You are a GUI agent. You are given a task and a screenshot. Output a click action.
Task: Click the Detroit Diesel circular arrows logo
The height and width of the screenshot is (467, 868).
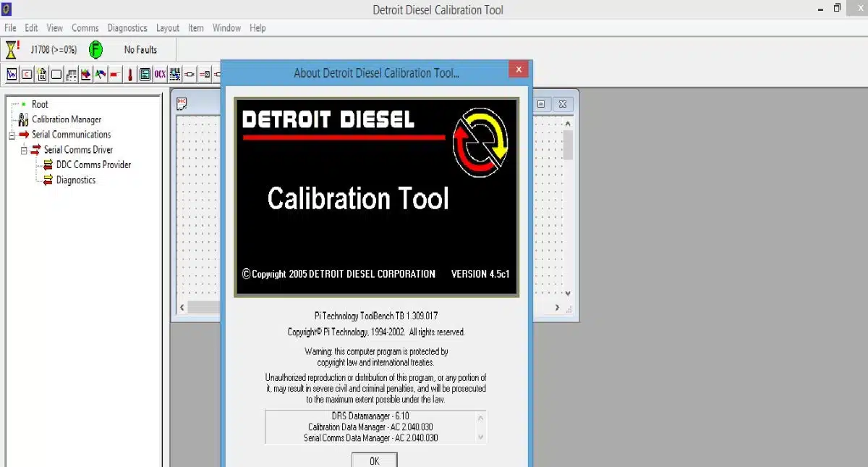[x=480, y=142]
